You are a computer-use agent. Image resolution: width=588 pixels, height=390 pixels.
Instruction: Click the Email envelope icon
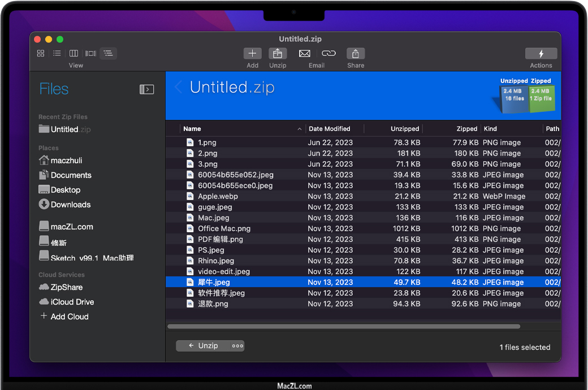305,54
